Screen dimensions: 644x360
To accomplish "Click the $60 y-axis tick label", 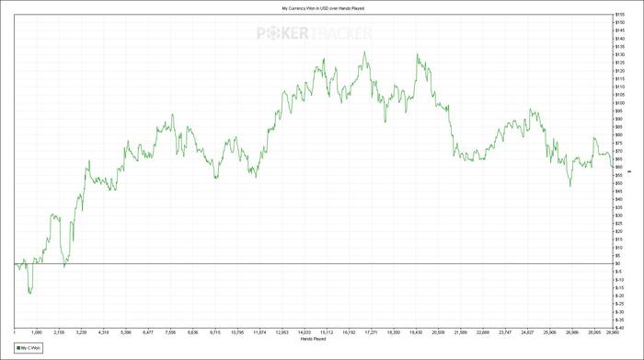I will (619, 168).
